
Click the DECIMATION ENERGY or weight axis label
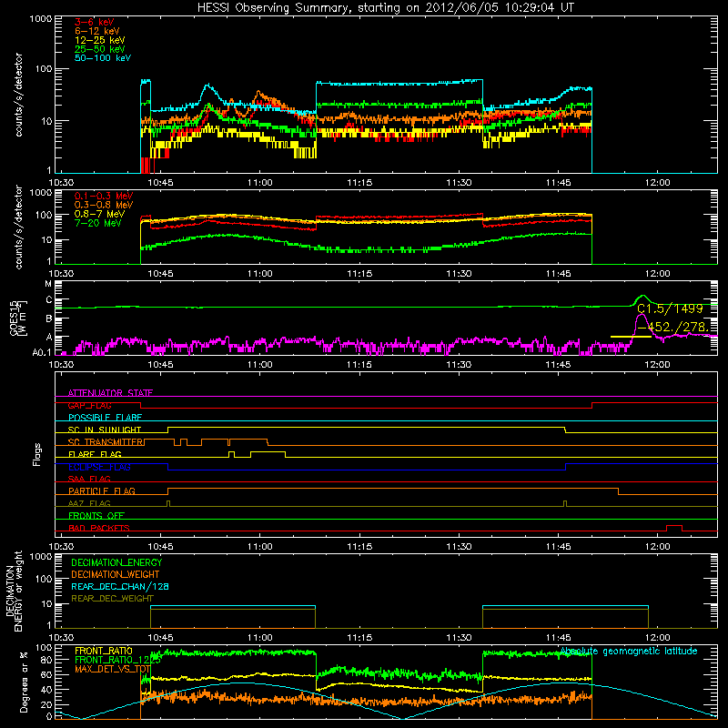pos(14,591)
